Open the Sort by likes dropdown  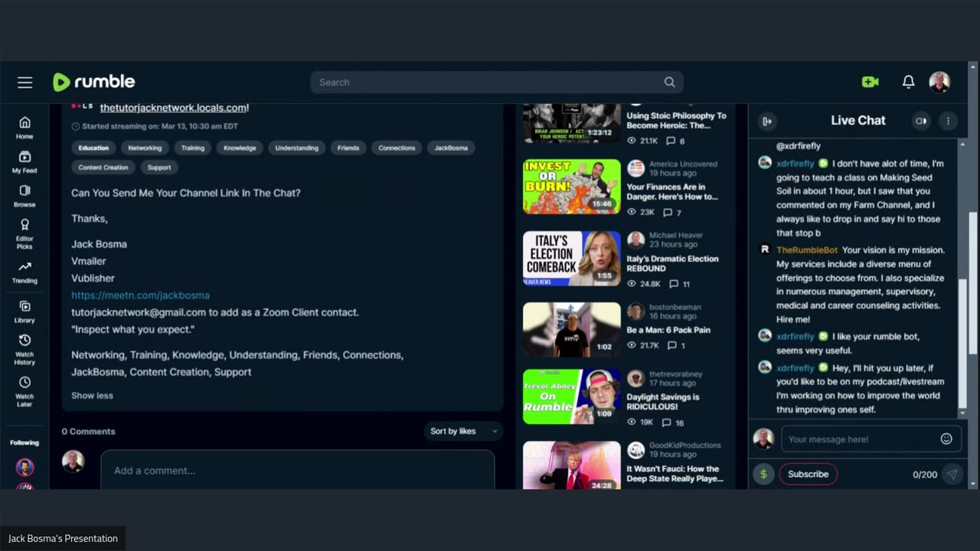(x=462, y=431)
